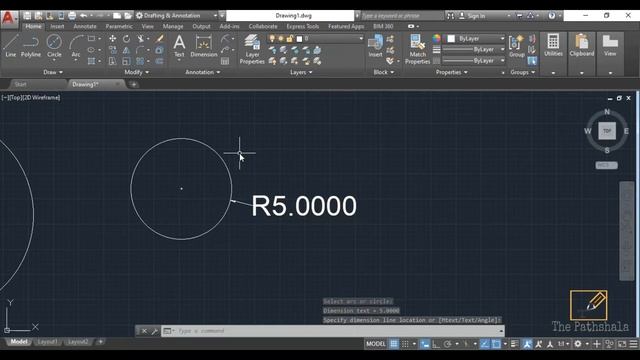Click the Array tool icon
640x360 pixels.
tap(140, 61)
